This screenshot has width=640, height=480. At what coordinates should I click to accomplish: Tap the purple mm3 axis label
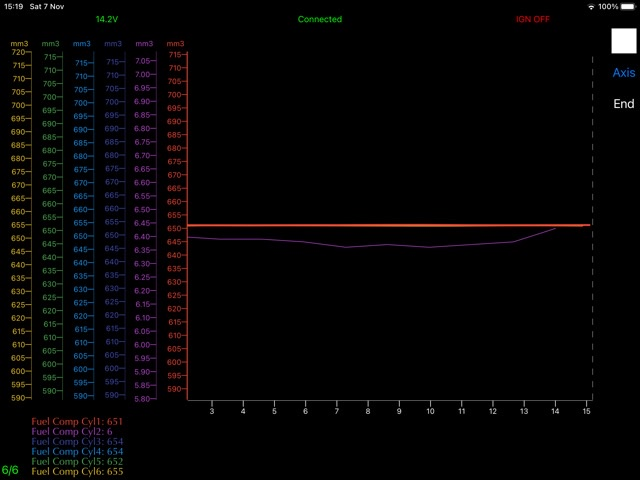(x=144, y=44)
